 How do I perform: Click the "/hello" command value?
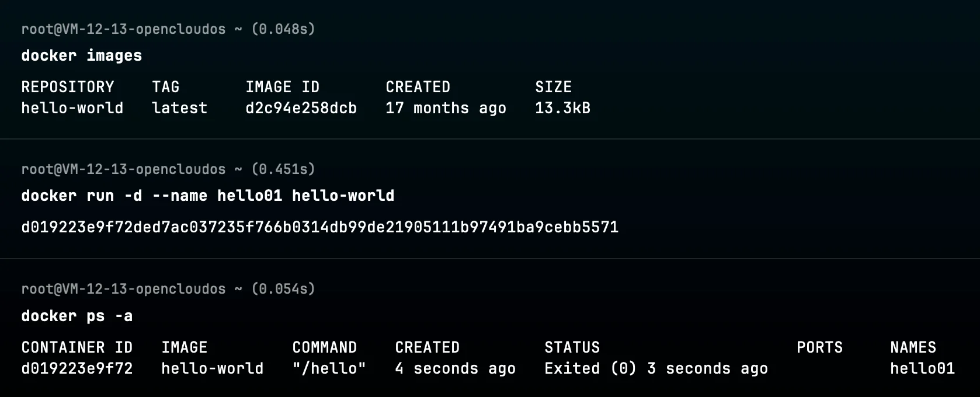[329, 368]
